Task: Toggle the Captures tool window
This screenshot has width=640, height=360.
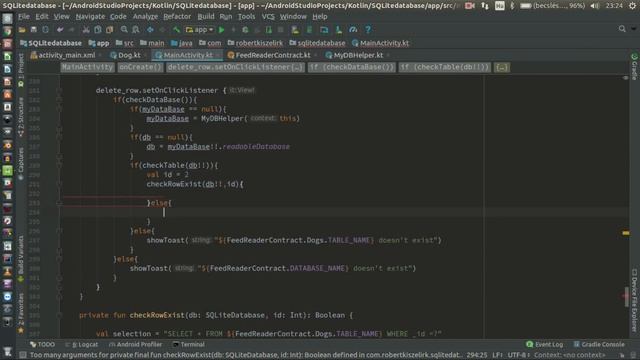Action: 21,164
